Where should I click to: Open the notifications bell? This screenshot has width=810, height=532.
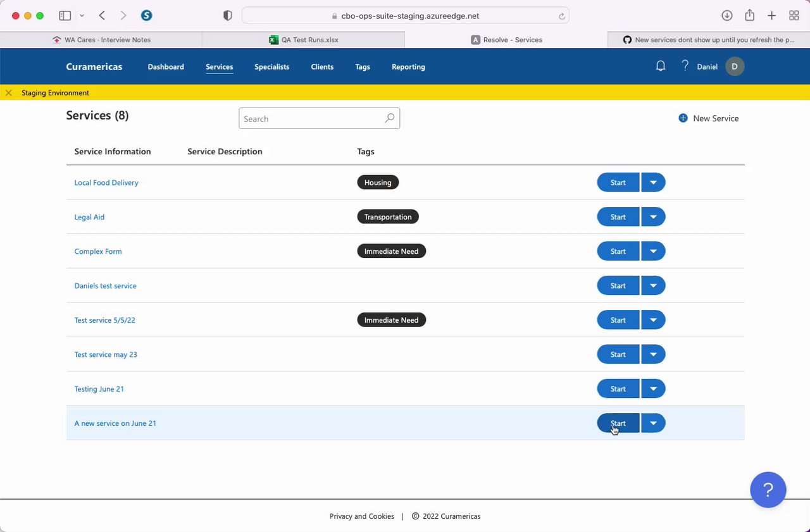(661, 66)
